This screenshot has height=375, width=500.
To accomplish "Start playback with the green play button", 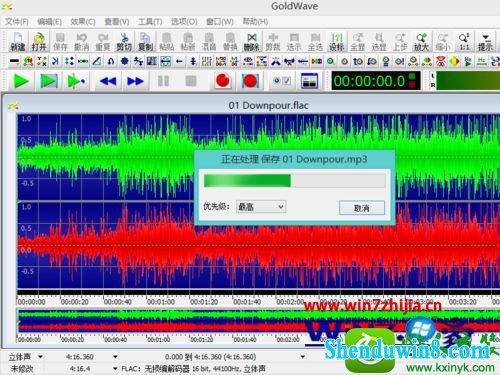I will 21,81.
